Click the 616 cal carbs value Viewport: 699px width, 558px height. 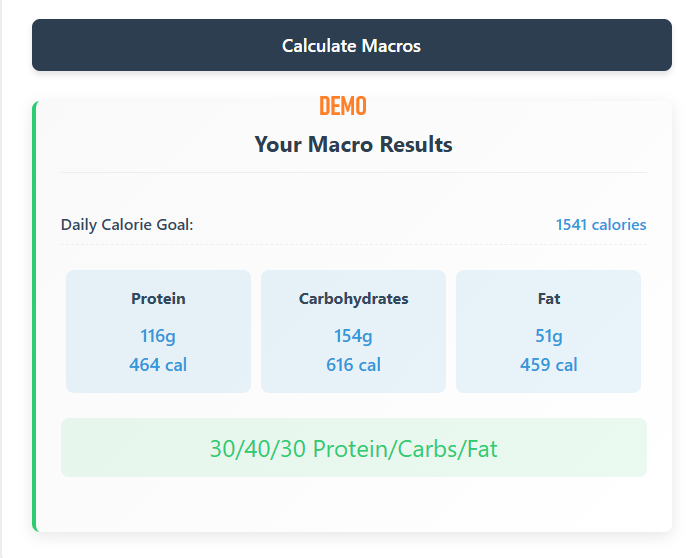coord(354,365)
